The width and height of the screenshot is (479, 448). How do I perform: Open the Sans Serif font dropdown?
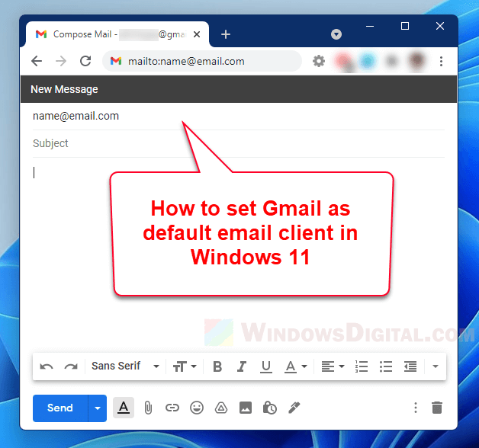(126, 366)
